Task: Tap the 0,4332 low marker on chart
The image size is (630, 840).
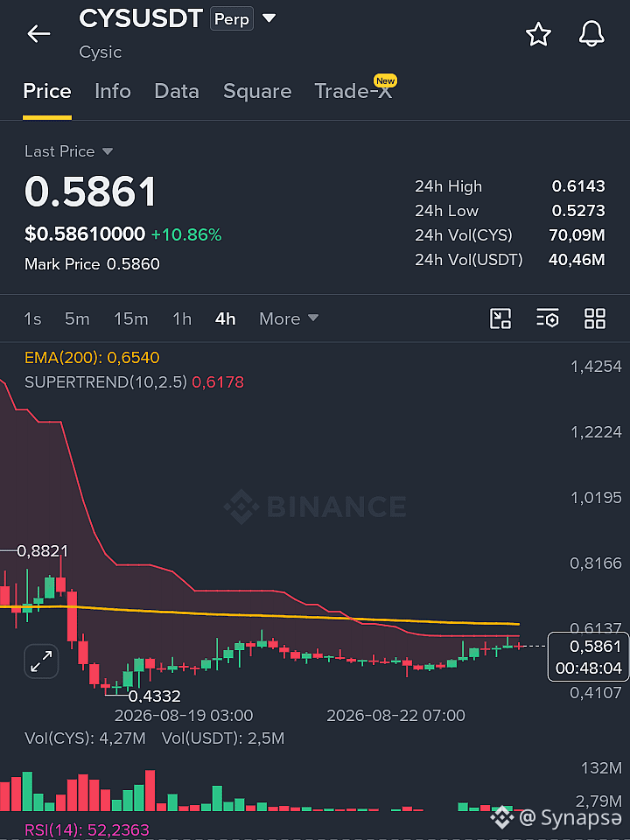Action: [x=155, y=696]
